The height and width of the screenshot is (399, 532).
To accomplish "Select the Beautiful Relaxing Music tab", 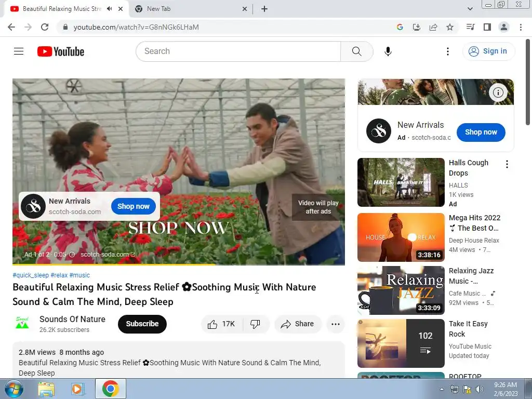I will click(x=61, y=9).
